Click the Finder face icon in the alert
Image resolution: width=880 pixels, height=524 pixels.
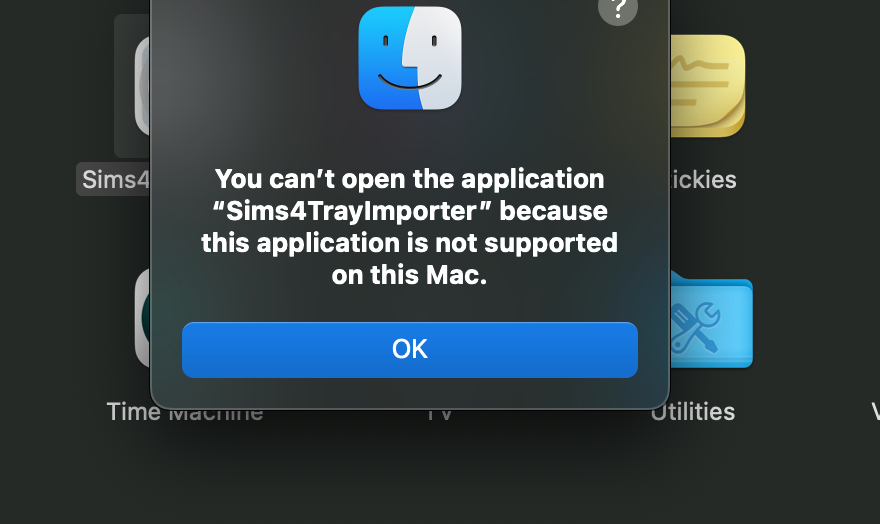(x=410, y=58)
